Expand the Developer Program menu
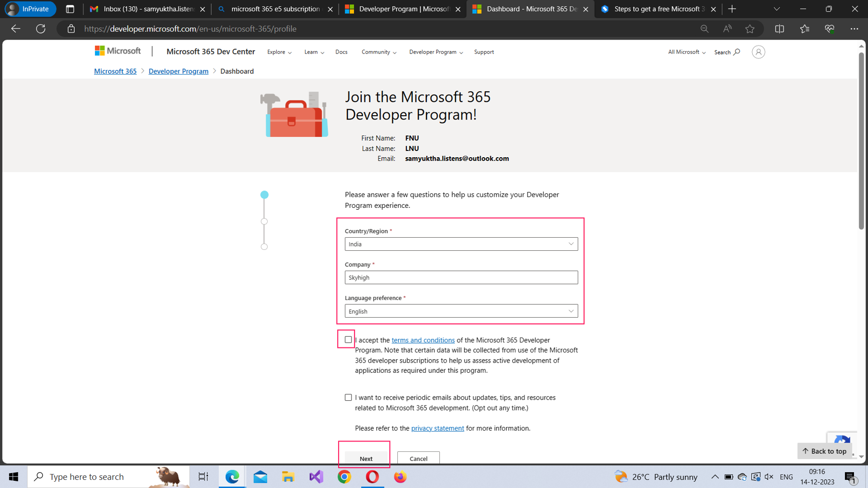Image resolution: width=868 pixels, height=488 pixels. point(436,52)
